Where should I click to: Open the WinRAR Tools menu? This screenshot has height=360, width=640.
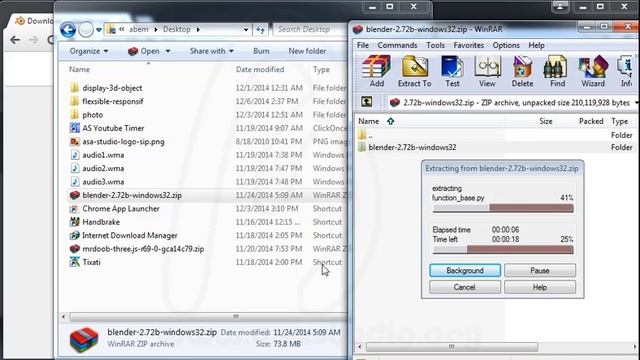point(435,45)
